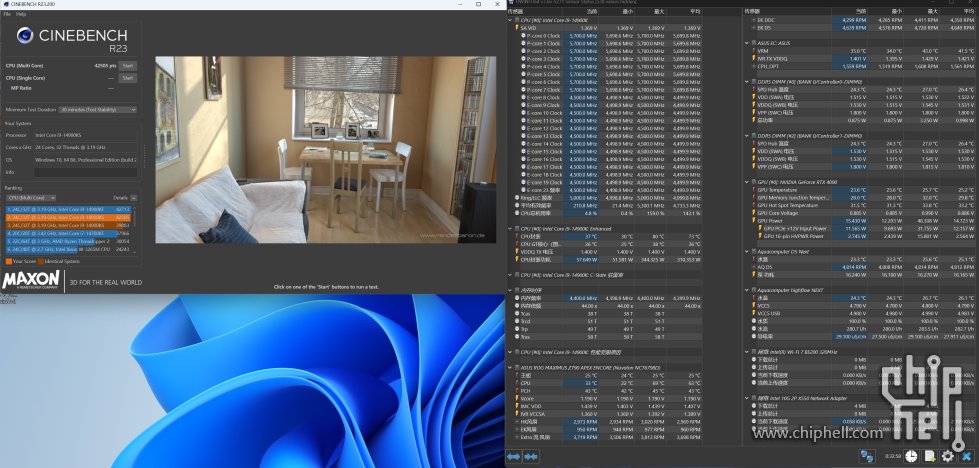Open the Help menu in Cinebench

point(21,14)
